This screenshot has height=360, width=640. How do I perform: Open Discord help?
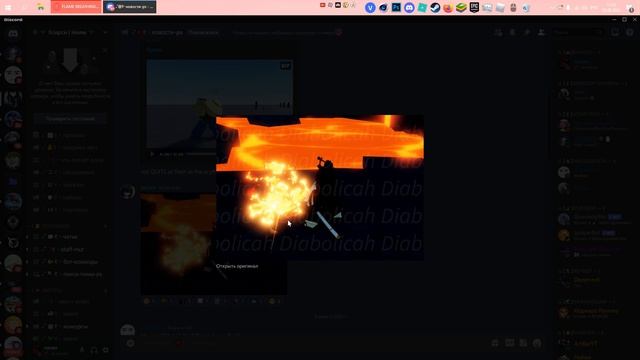pyautogui.click(x=630, y=32)
